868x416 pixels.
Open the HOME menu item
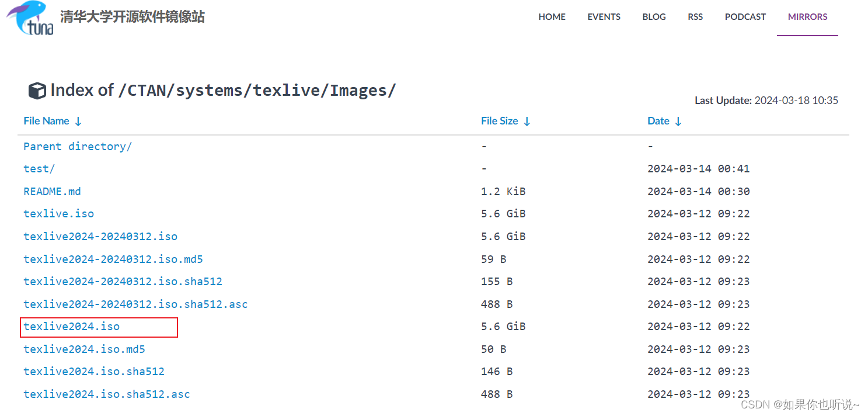pos(551,17)
